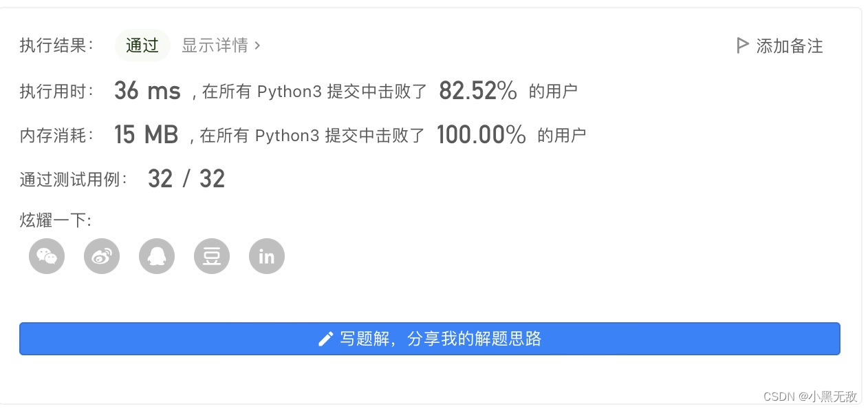The width and height of the screenshot is (868, 409).
Task: Click the 82.52% runtime percentile text
Action: pos(477,90)
